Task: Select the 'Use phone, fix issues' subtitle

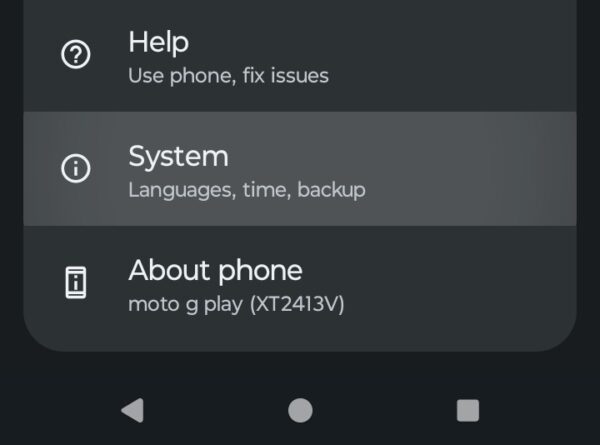Action: click(228, 76)
